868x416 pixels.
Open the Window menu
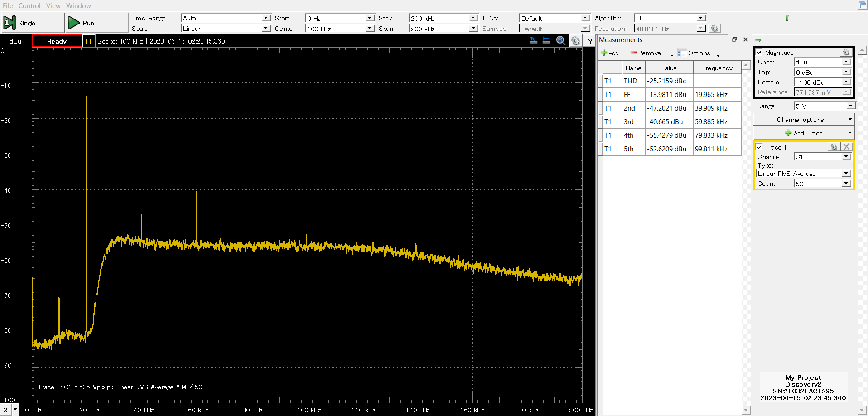(78, 5)
